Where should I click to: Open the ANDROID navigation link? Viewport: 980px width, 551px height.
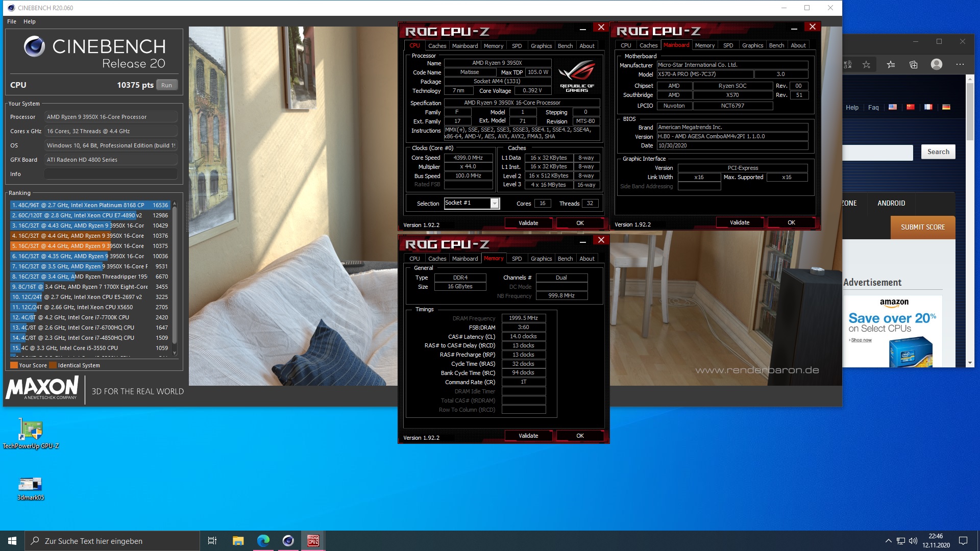coord(891,203)
